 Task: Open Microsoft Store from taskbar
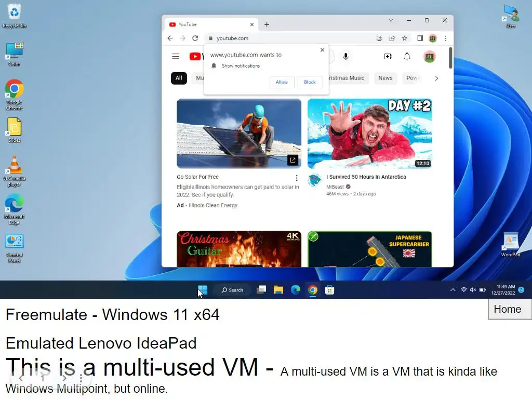click(330, 290)
